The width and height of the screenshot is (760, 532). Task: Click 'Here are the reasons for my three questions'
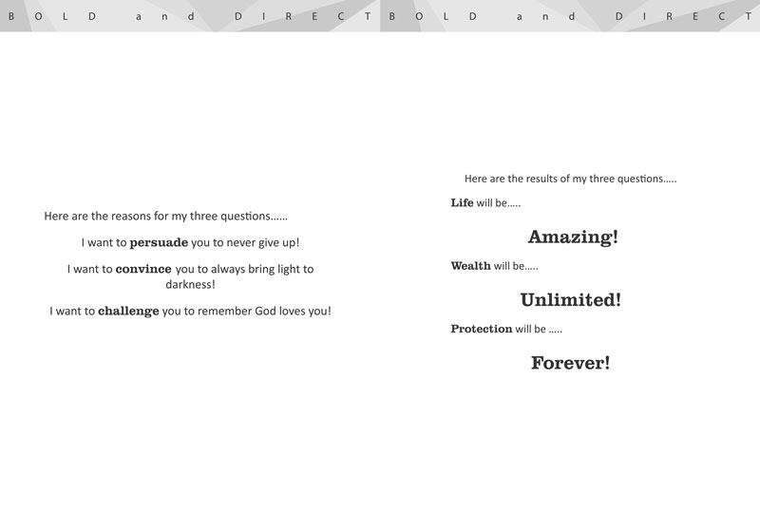165,216
